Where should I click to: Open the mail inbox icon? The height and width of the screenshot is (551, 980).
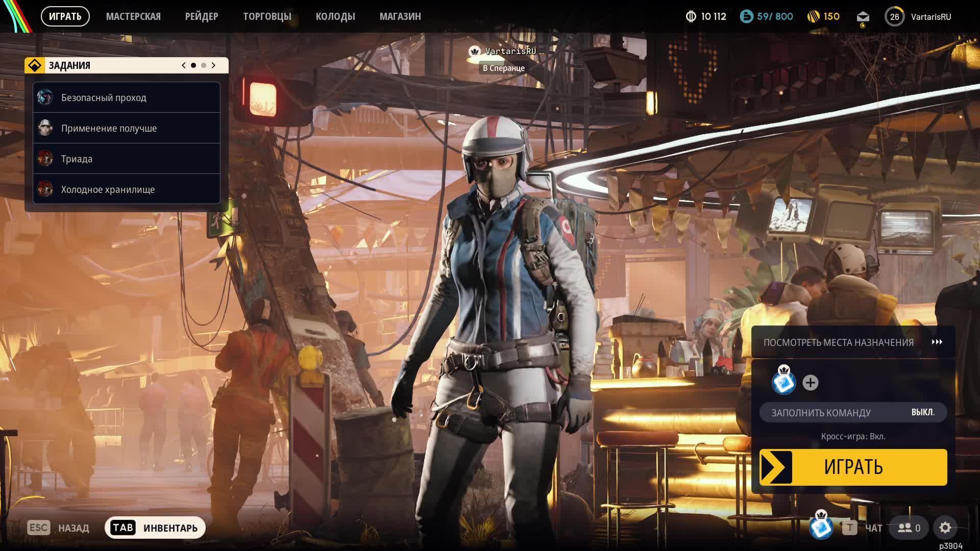coord(863,16)
